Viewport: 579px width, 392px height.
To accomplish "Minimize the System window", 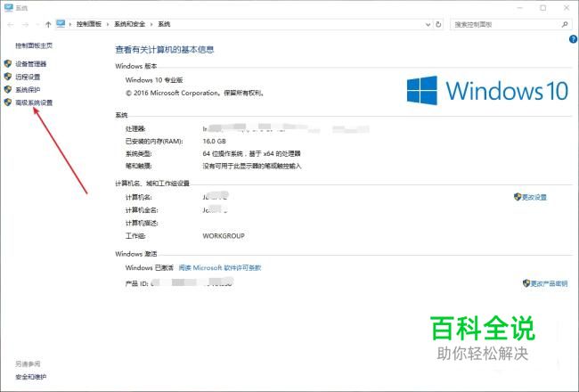I will coord(520,8).
